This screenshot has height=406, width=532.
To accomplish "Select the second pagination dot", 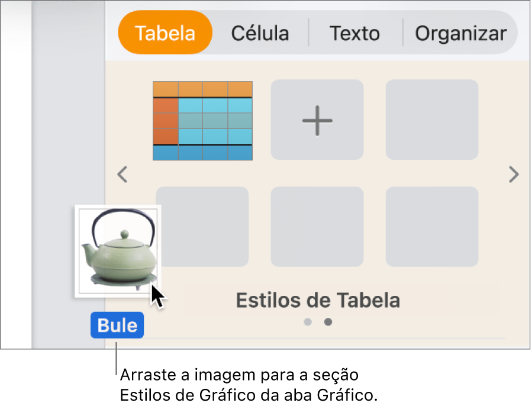I will tap(328, 322).
